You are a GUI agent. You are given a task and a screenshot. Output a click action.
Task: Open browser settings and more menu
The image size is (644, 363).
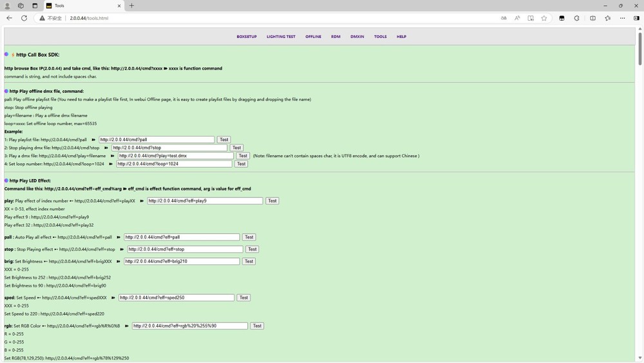[x=622, y=18]
